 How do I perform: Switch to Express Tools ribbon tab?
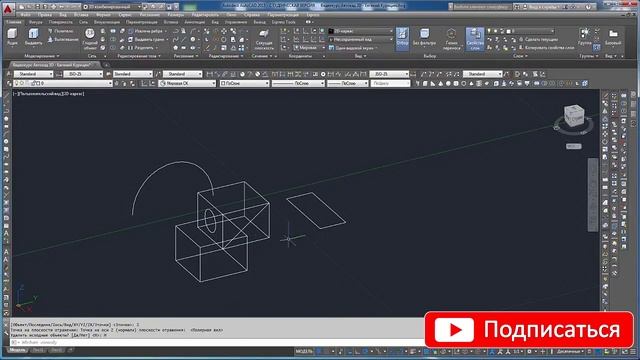(x=283, y=22)
